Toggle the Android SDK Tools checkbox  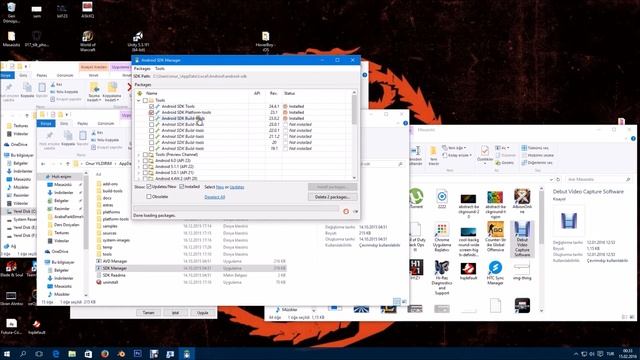[x=151, y=107]
